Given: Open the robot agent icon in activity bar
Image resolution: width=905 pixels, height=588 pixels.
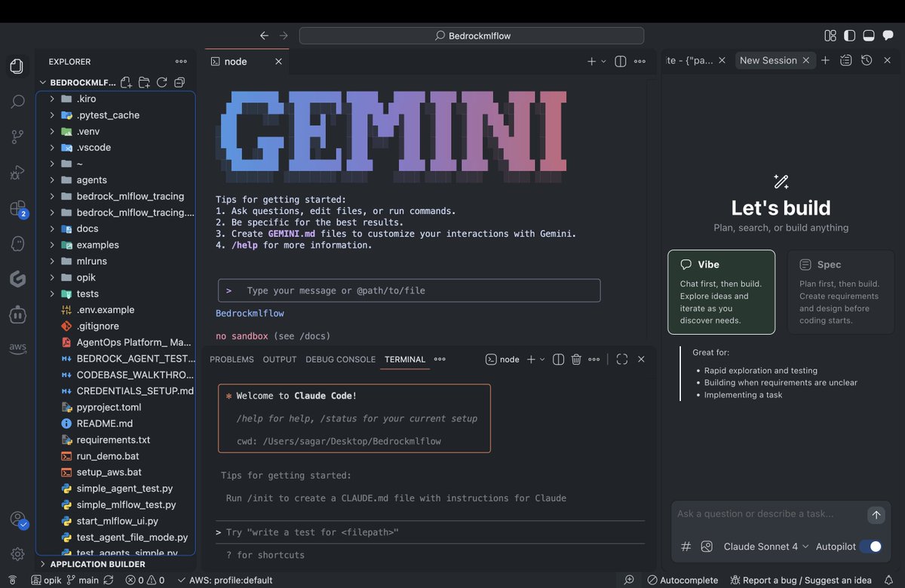Looking at the screenshot, I should coord(17,314).
